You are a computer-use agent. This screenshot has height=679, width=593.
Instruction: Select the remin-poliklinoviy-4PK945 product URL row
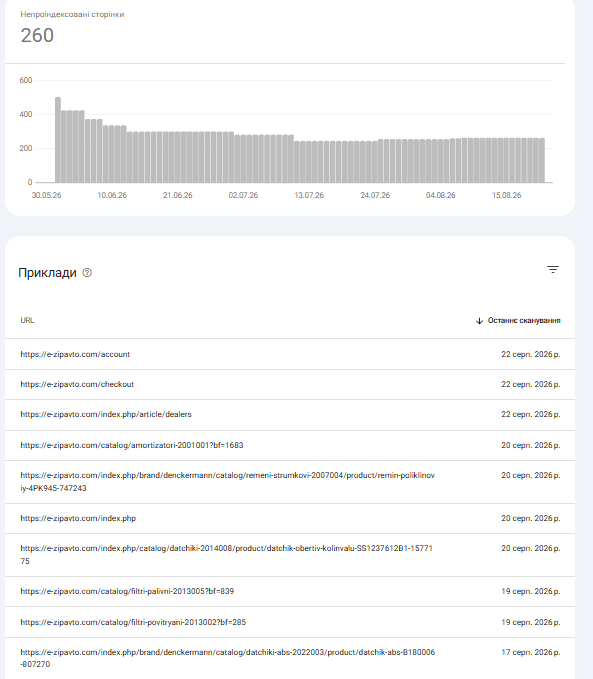pos(290,482)
